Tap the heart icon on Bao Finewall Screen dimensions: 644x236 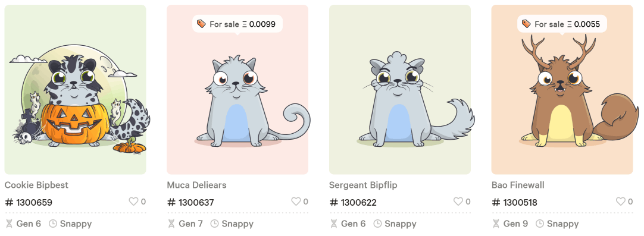point(621,202)
